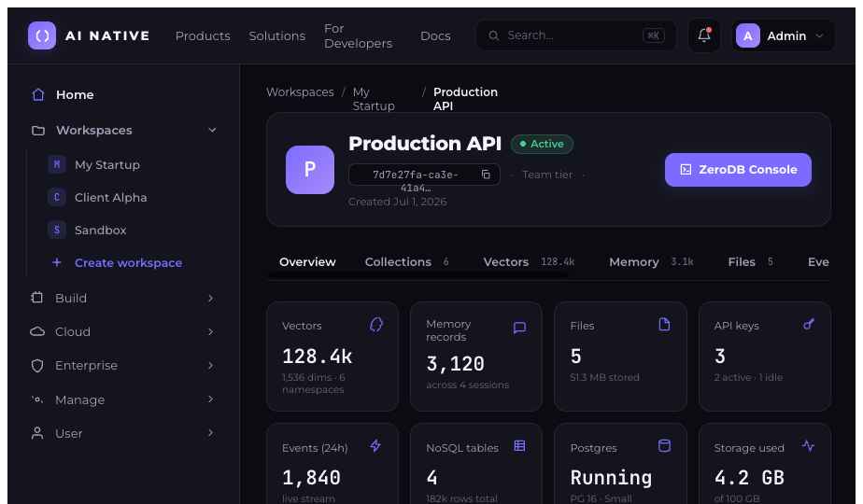Screen dimensions: 863x504
Task: Select My Startup workspace in sidebar
Action: pyautogui.click(x=107, y=164)
